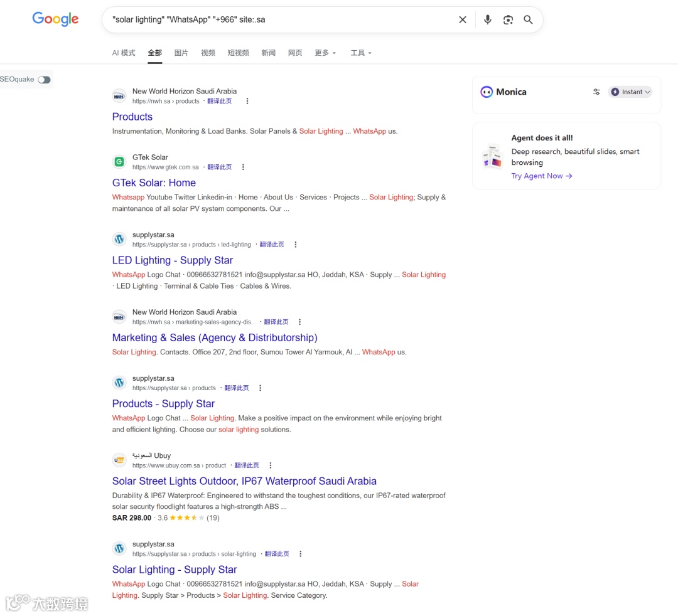Click NWH favicon beside the Products result
Image resolution: width=678 pixels, height=616 pixels.
(119, 96)
